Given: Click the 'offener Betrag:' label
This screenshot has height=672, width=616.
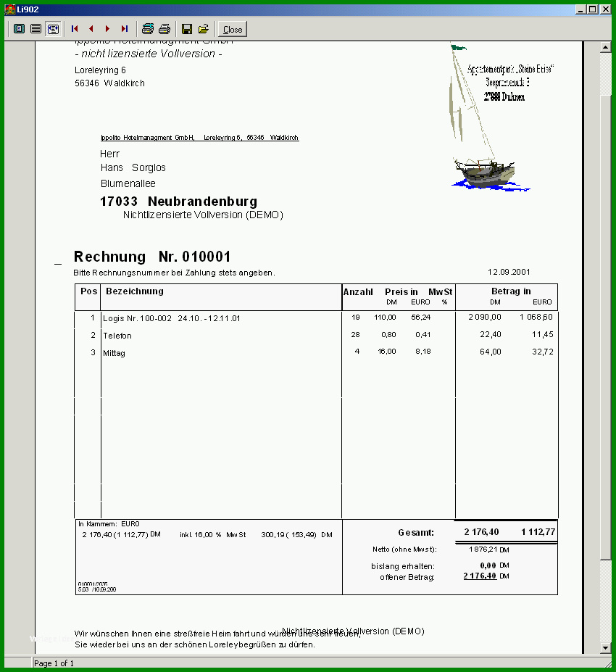Looking at the screenshot, I should click(x=407, y=577).
